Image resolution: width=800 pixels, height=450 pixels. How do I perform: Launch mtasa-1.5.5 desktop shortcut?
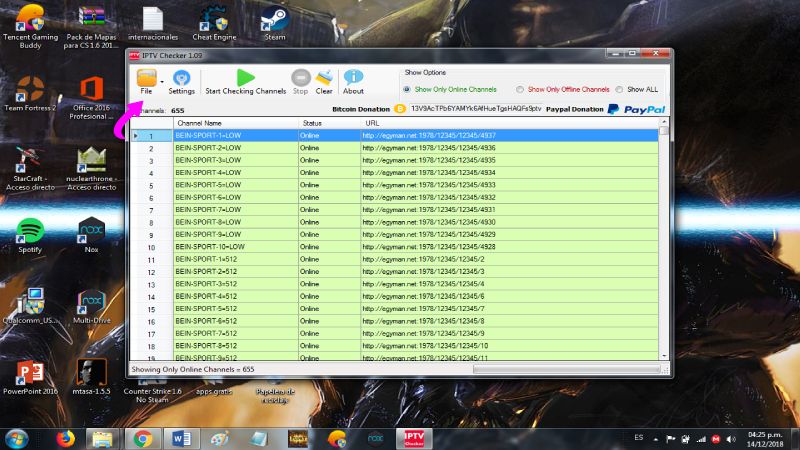(91, 377)
